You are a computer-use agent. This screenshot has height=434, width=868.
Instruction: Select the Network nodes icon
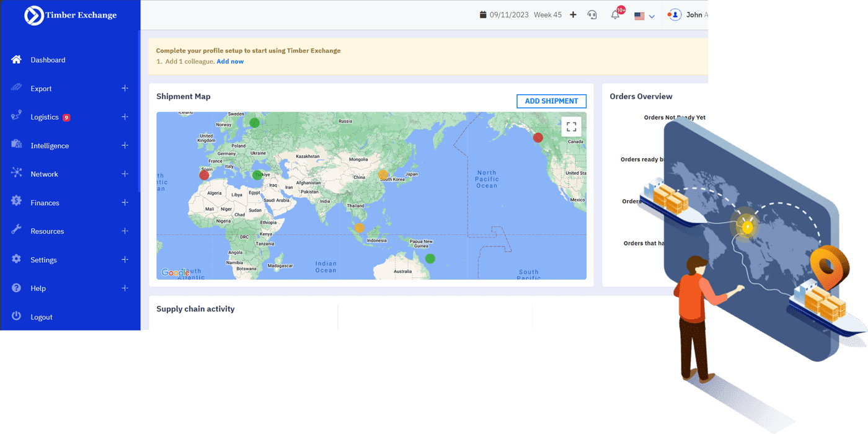(17, 174)
